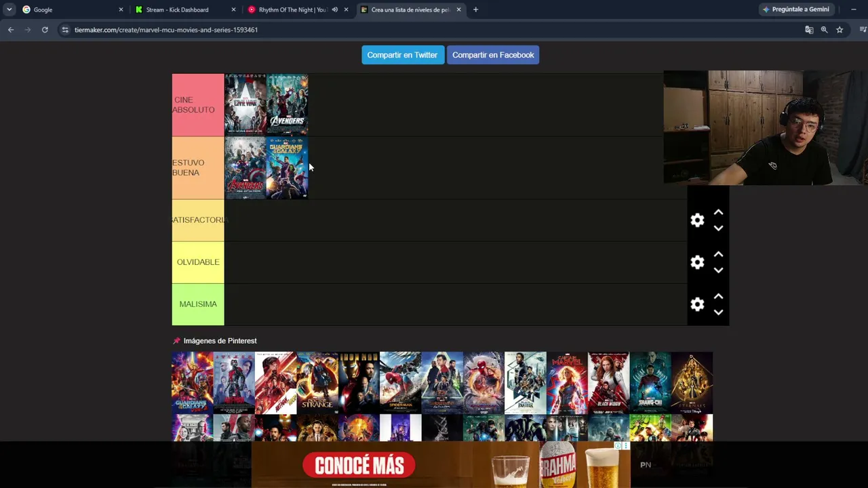Click the red CINE ABSOLUTO tier label
This screenshot has height=488, width=868.
[198, 105]
